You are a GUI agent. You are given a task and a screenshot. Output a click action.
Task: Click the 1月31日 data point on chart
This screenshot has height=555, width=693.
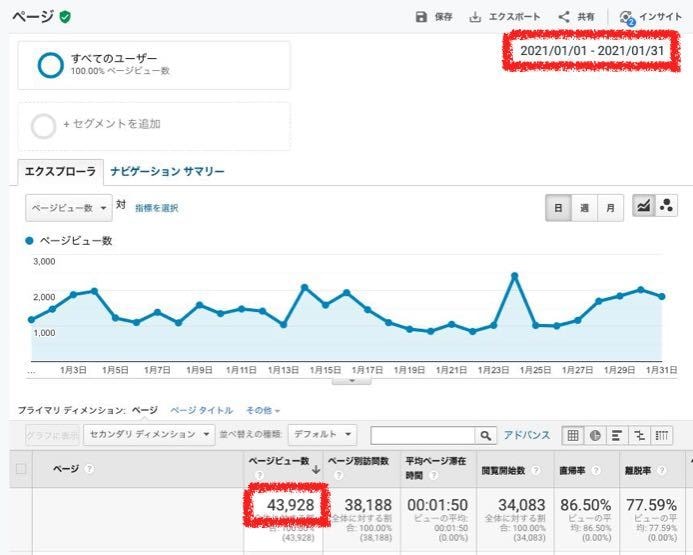[662, 297]
